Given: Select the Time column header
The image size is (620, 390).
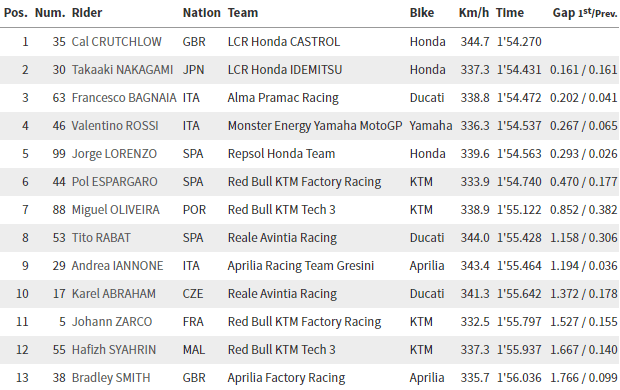Looking at the screenshot, I should pyautogui.click(x=510, y=13).
